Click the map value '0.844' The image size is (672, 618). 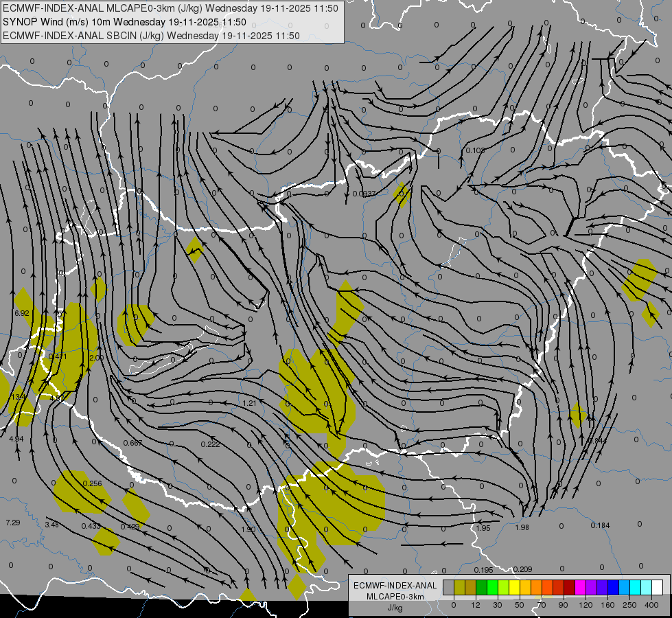598,441
